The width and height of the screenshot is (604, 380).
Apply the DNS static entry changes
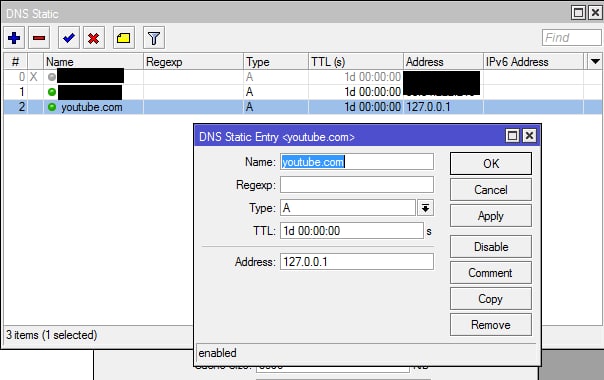coord(491,215)
